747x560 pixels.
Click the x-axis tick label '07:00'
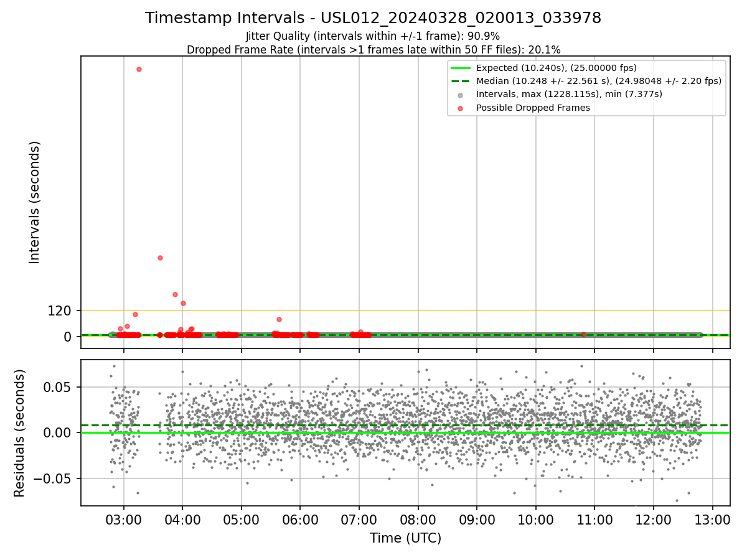[x=359, y=519]
